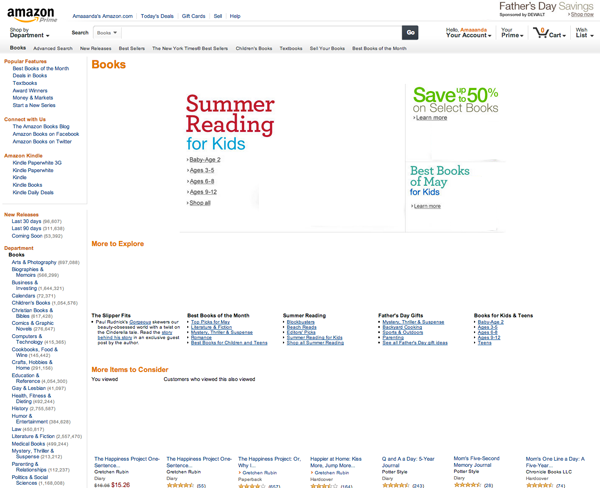The height and width of the screenshot is (488, 600).
Task: Open Backyard Cooking under Father's Day Gifts
Action: (x=402, y=327)
